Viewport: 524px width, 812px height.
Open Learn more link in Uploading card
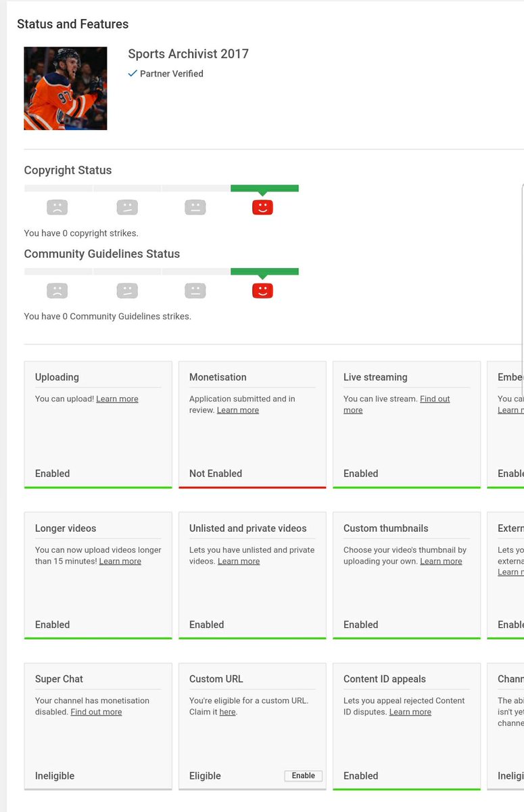point(117,399)
